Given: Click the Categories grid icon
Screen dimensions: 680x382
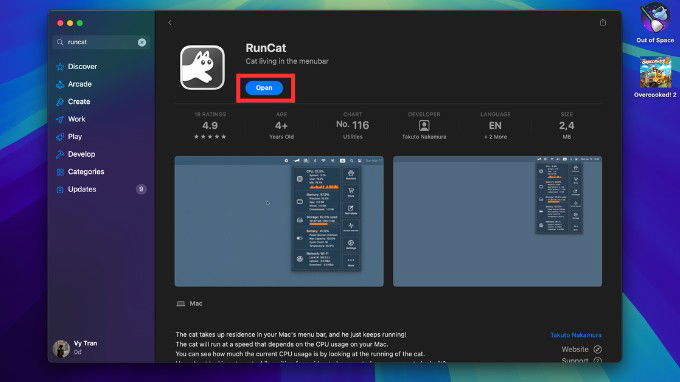Looking at the screenshot, I should point(60,172).
